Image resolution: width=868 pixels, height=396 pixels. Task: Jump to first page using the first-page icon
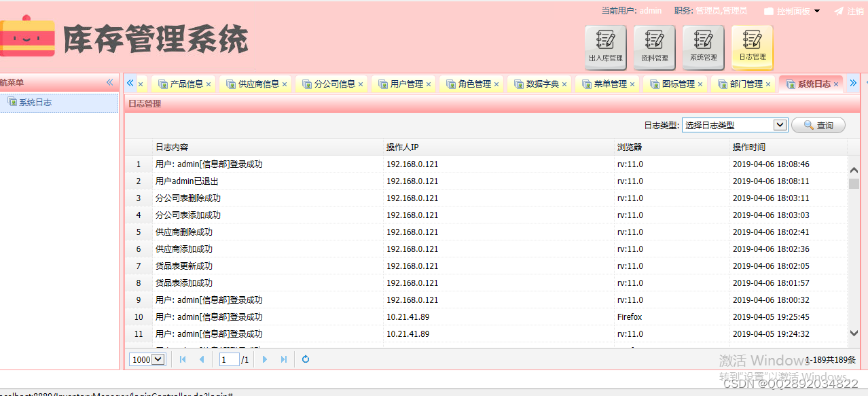(182, 359)
